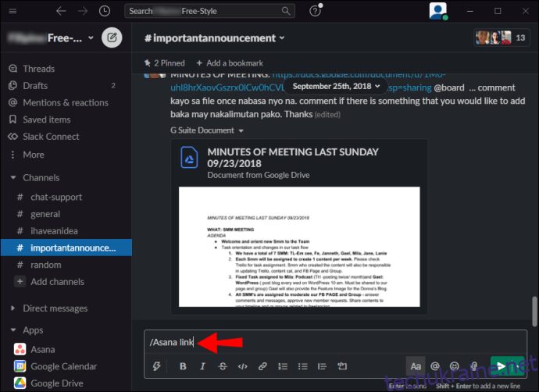Image resolution: width=539 pixels, height=392 pixels.
Task: Open the emoji picker
Action: click(455, 366)
